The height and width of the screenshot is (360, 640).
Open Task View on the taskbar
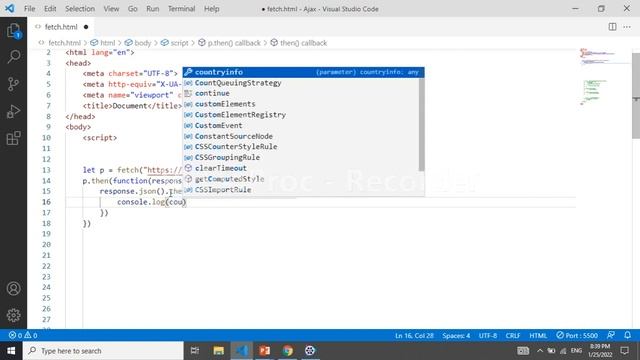pyautogui.click(x=195, y=351)
